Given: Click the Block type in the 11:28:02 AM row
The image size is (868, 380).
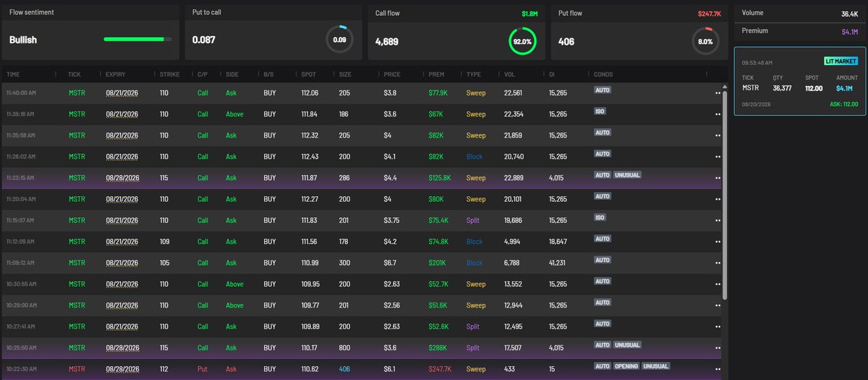Looking at the screenshot, I should [x=475, y=156].
